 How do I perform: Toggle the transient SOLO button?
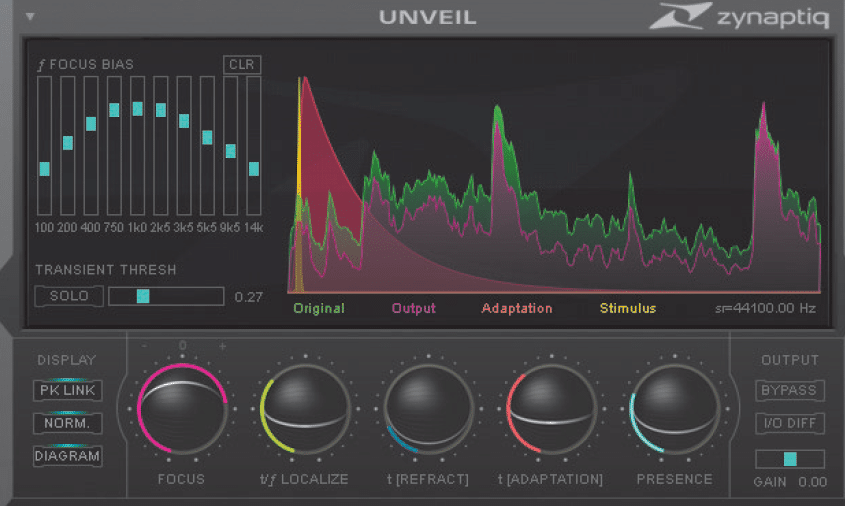click(x=69, y=296)
